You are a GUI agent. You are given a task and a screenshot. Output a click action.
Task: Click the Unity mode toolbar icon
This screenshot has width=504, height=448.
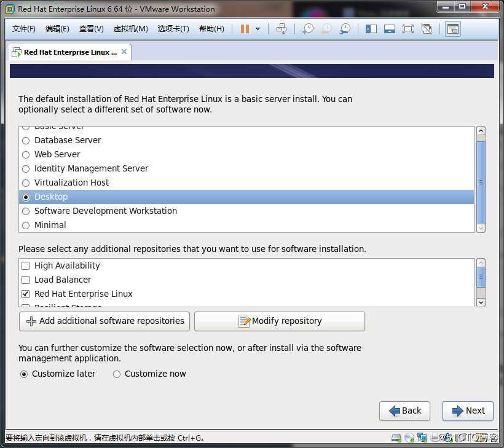427,29
